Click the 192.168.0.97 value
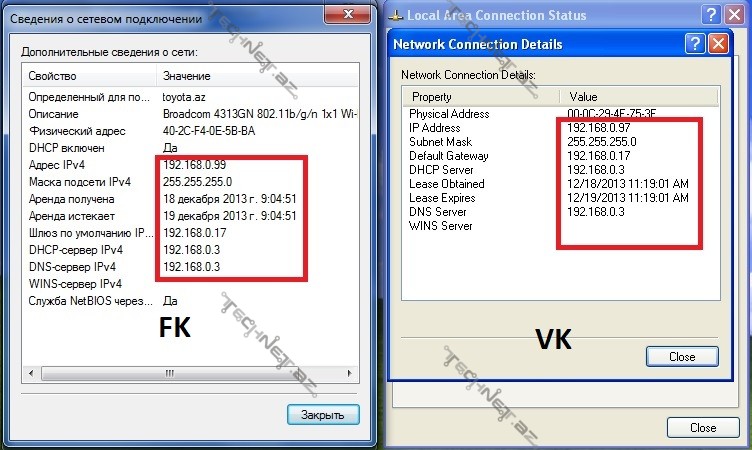 pos(599,128)
